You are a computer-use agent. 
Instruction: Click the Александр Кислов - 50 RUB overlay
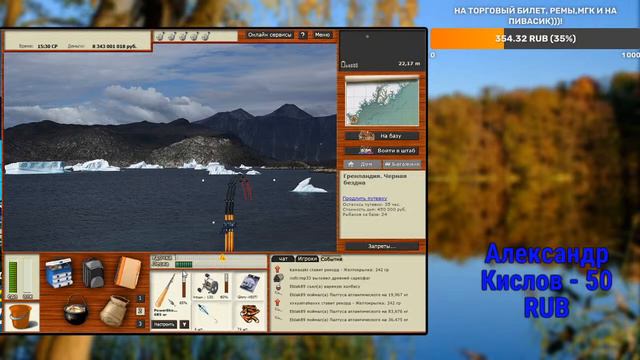click(x=546, y=281)
